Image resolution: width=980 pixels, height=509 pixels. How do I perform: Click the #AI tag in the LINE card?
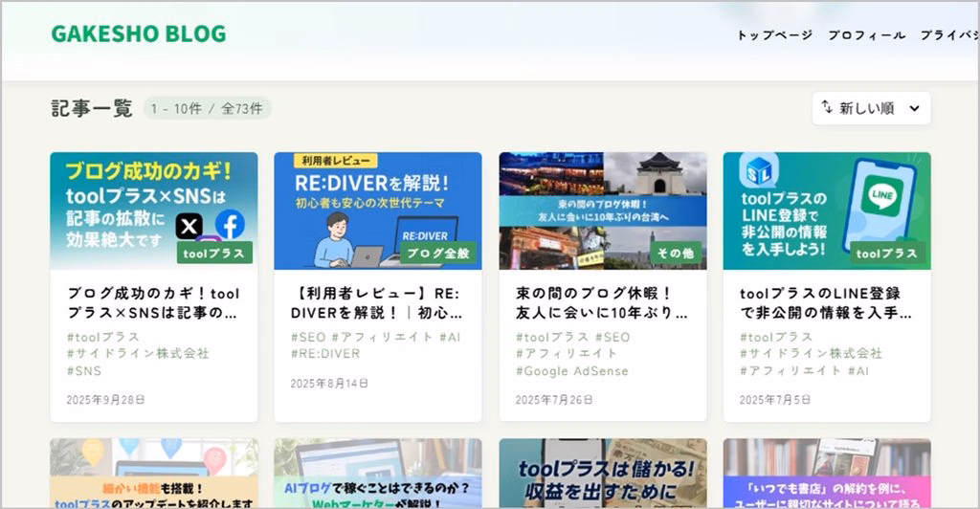[x=858, y=370]
